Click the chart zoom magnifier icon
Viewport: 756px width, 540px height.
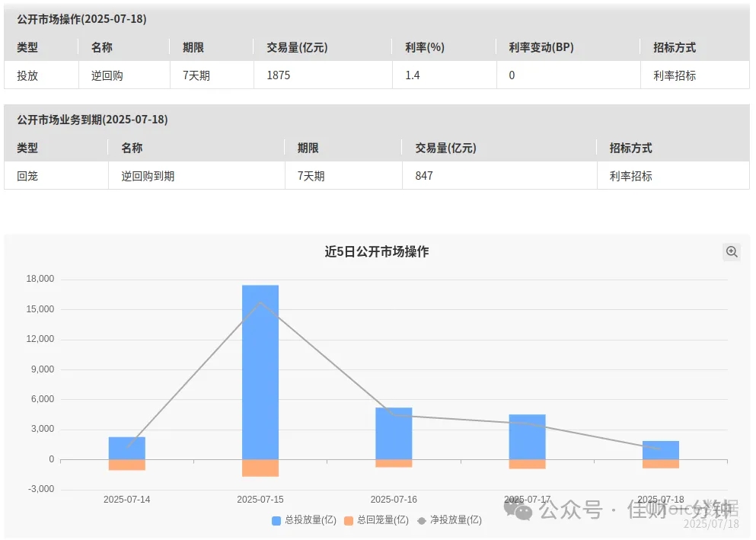tap(732, 251)
